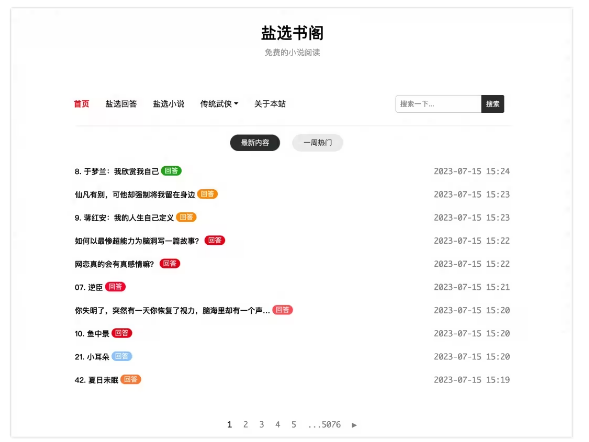Open the 盐选小说 nav item
589x442 pixels.
pos(169,104)
